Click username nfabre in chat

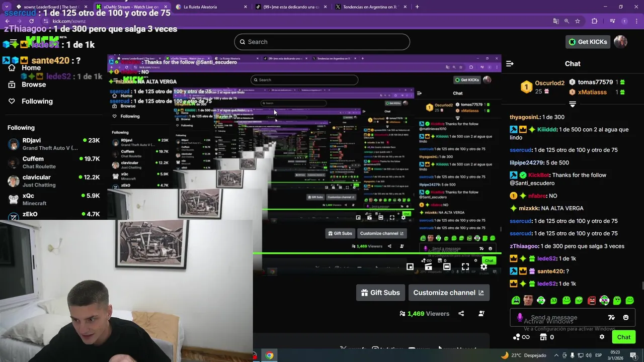pos(537,196)
